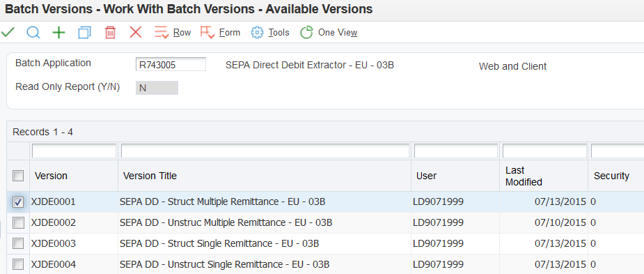Click the Version Title filter field

tap(265, 151)
